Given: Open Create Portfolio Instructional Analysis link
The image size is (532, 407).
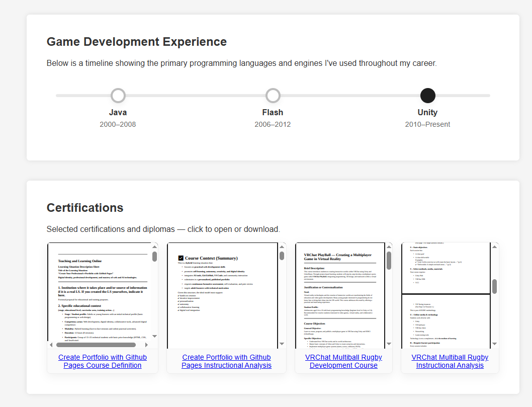Looking at the screenshot, I should coord(226,361).
